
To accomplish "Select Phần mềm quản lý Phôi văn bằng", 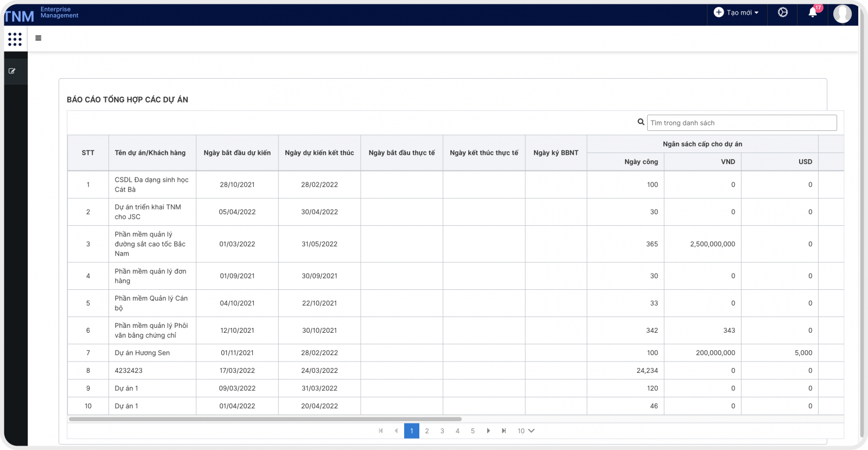I will pyautogui.click(x=151, y=330).
